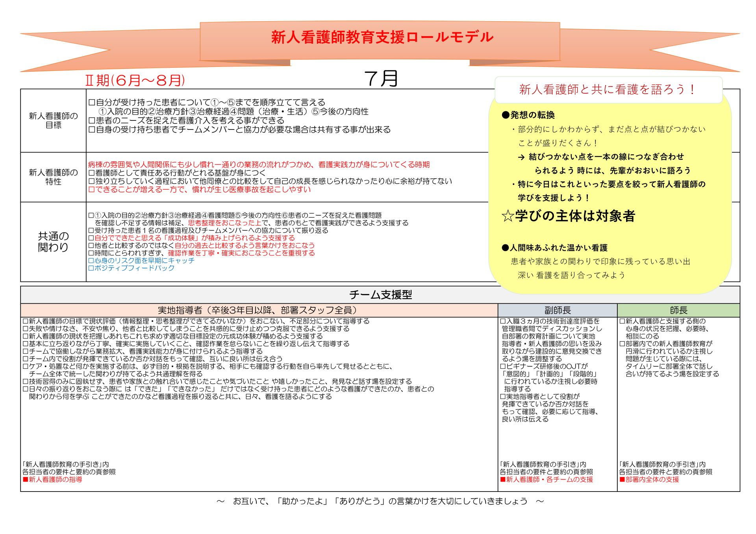The height and width of the screenshot is (534, 756).
Task: Select the row header 新人看護師の目標
Action: tap(54, 120)
